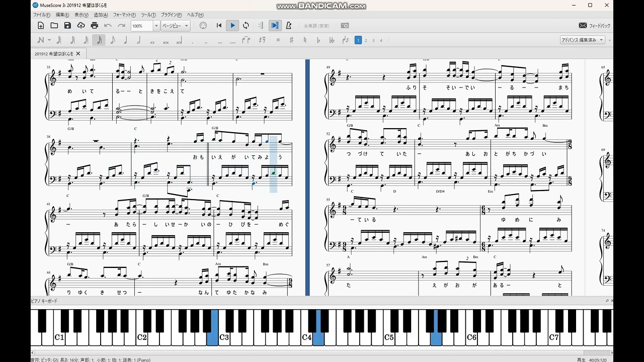Open the プラグイン menu
Image resolution: width=644 pixels, height=362 pixels.
(172, 15)
